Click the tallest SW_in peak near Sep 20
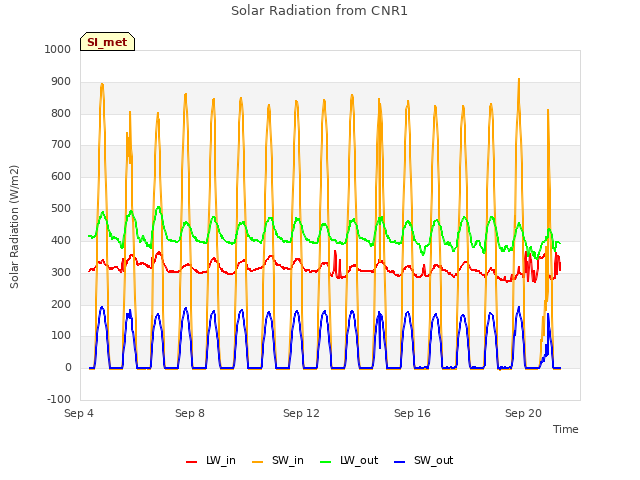Image resolution: width=640 pixels, height=480 pixels. click(519, 79)
